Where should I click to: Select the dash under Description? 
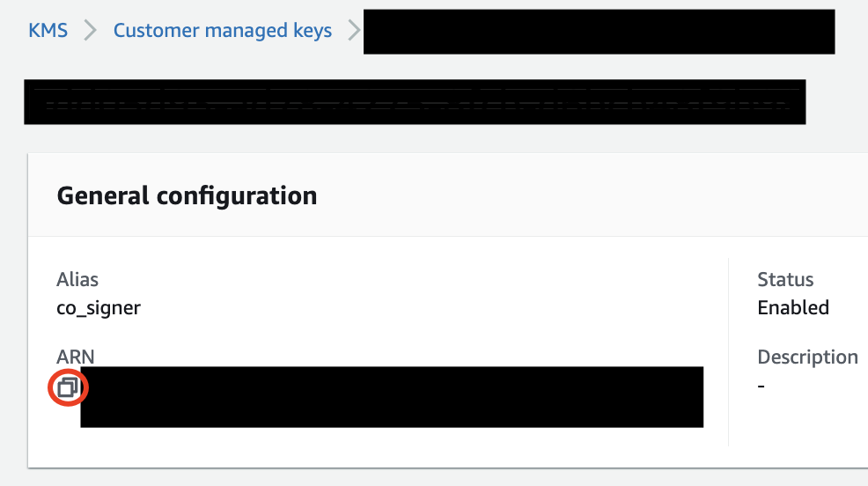click(761, 386)
